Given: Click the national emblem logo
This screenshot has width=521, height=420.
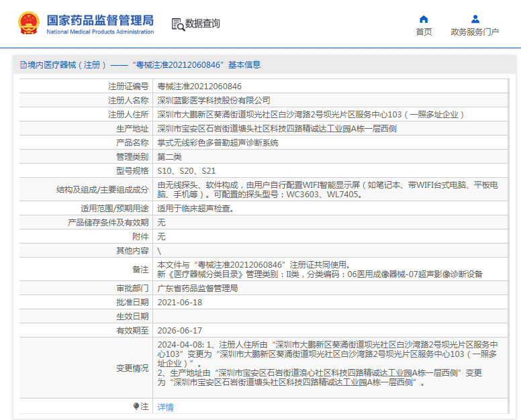Looking at the screenshot, I should [x=29, y=23].
